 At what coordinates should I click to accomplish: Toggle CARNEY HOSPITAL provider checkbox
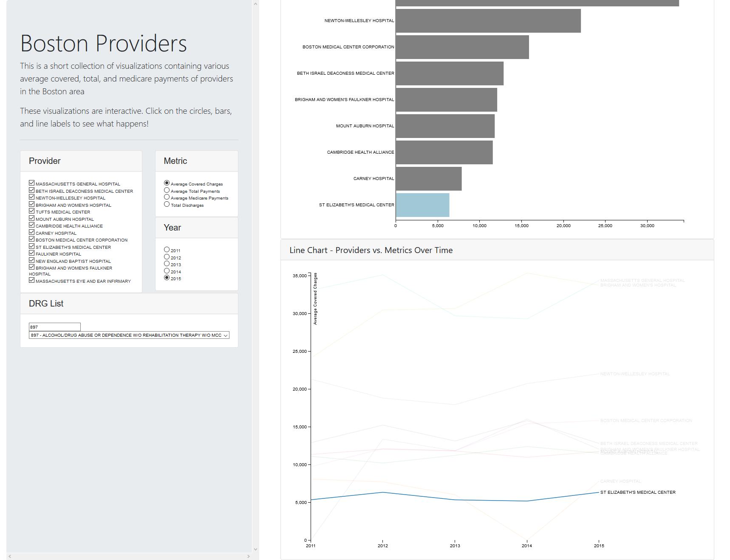pyautogui.click(x=31, y=232)
